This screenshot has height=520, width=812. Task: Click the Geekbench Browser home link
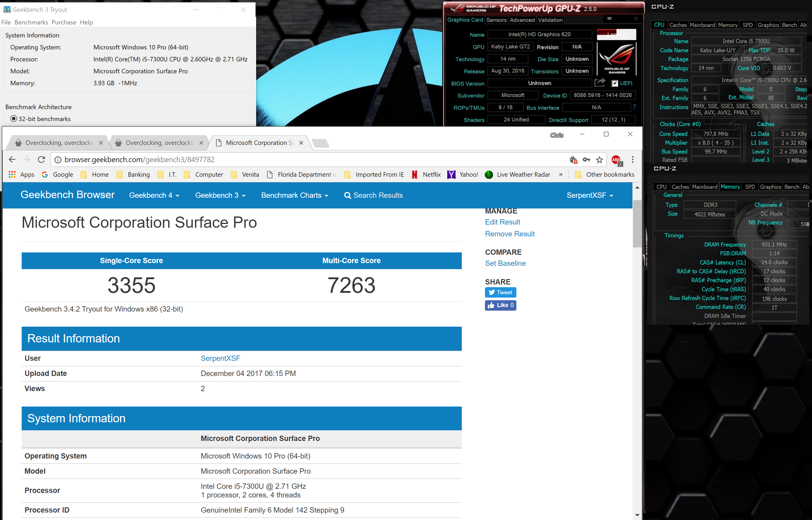coord(67,195)
